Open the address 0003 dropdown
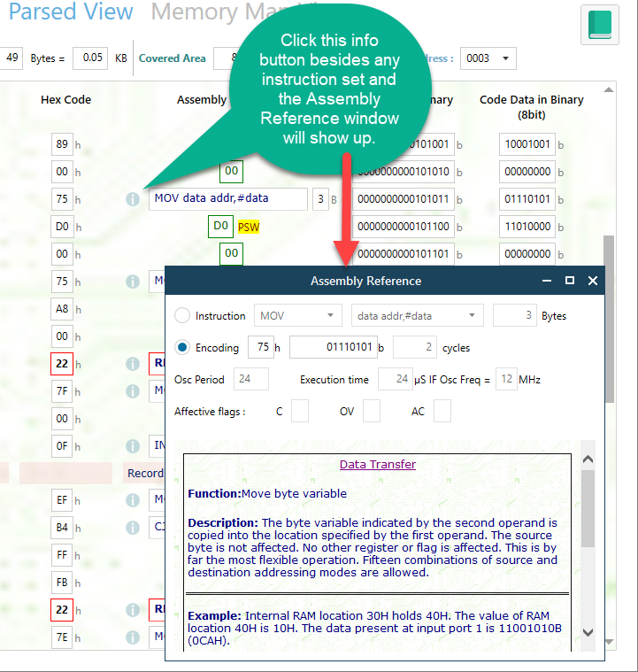The image size is (638, 672). (491, 58)
